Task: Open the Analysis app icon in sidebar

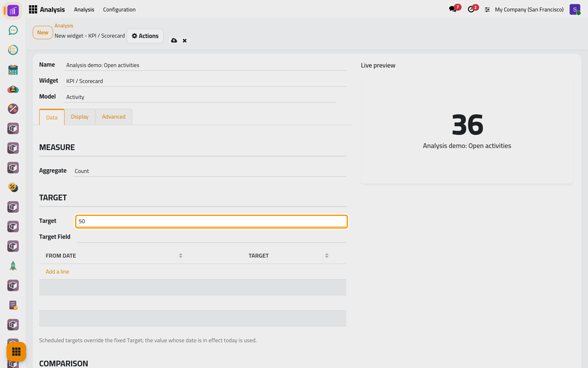Action: [13, 11]
